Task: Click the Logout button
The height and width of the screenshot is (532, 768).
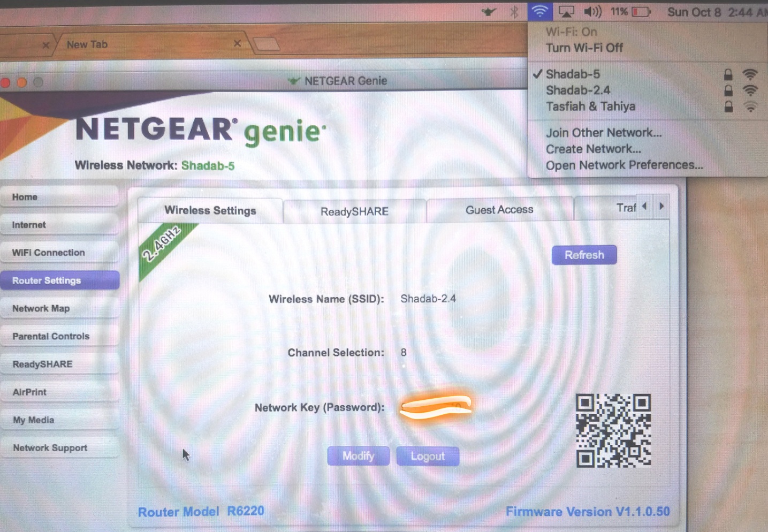Action: point(428,456)
